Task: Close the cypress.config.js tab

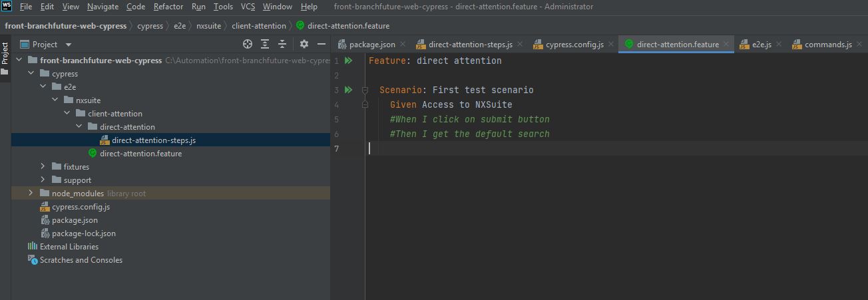Action: 611,45
